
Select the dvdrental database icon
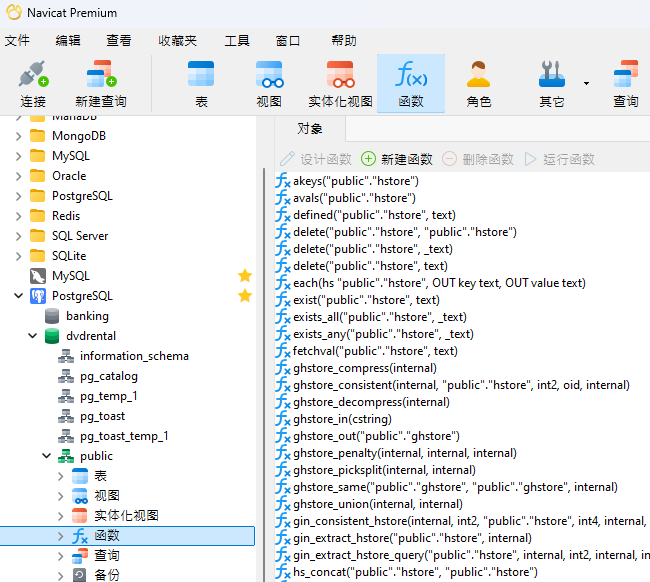(52, 336)
